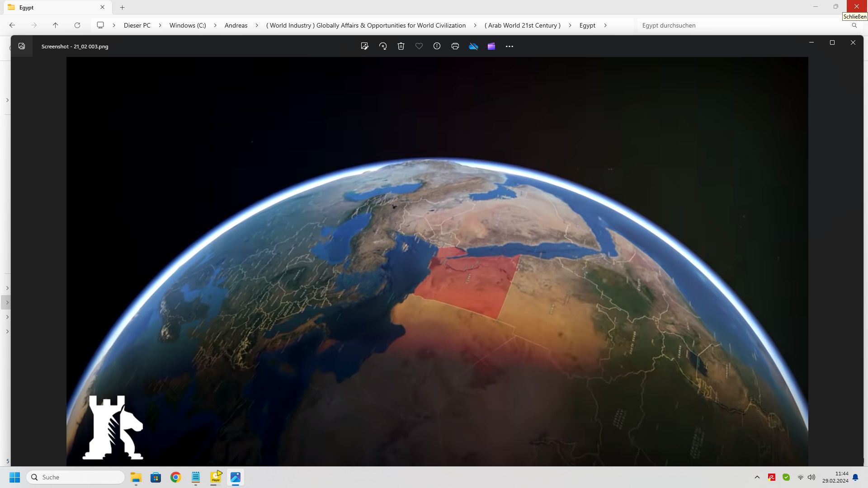Minimize the Photos viewer window
This screenshot has width=868, height=488.
[x=811, y=42]
